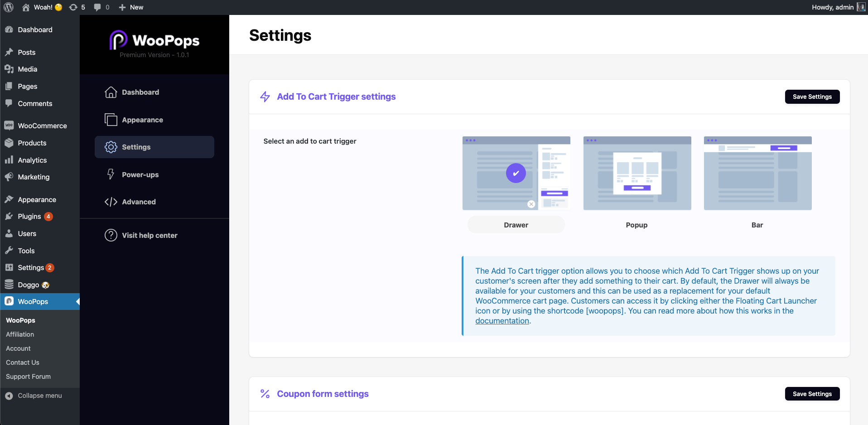Click the Pages icon in sidebar

(9, 86)
